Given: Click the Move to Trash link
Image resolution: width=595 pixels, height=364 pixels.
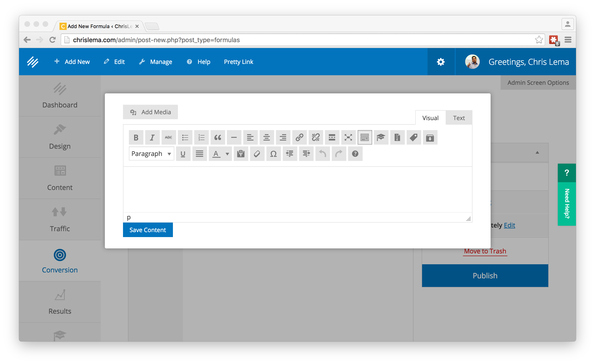Looking at the screenshot, I should (485, 251).
